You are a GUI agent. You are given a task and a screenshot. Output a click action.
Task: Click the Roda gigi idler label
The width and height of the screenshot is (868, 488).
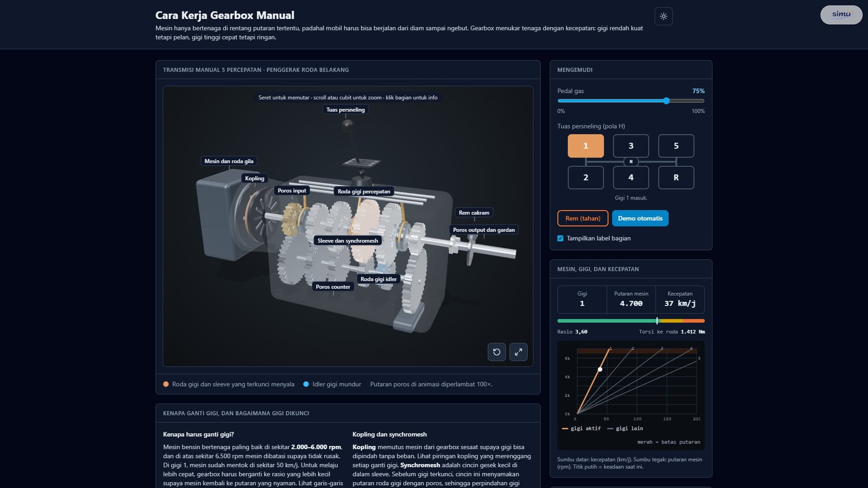pos(378,279)
